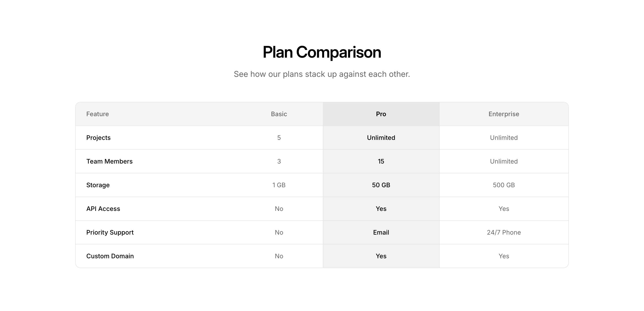Click the Custom Domain row label
Screen dimensions: 644x311
pyautogui.click(x=110, y=256)
